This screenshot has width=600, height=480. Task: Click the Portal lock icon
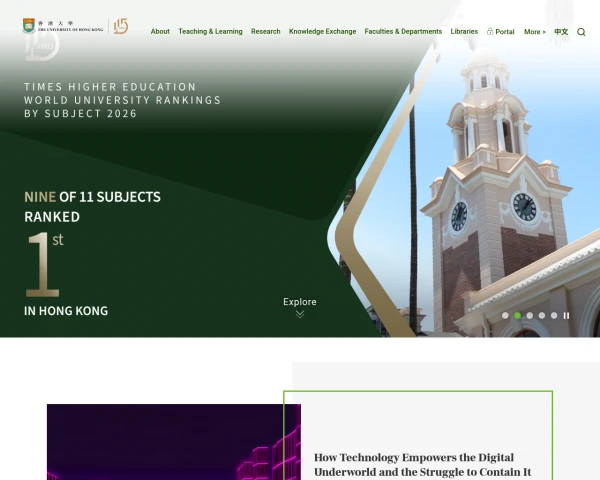point(490,32)
